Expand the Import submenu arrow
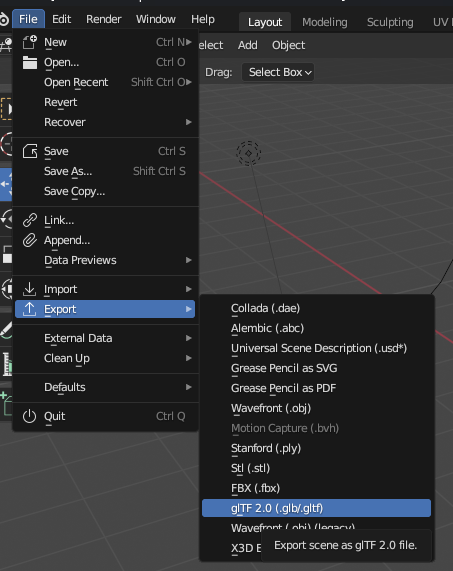Viewport: 453px width, 571px height. point(189,289)
